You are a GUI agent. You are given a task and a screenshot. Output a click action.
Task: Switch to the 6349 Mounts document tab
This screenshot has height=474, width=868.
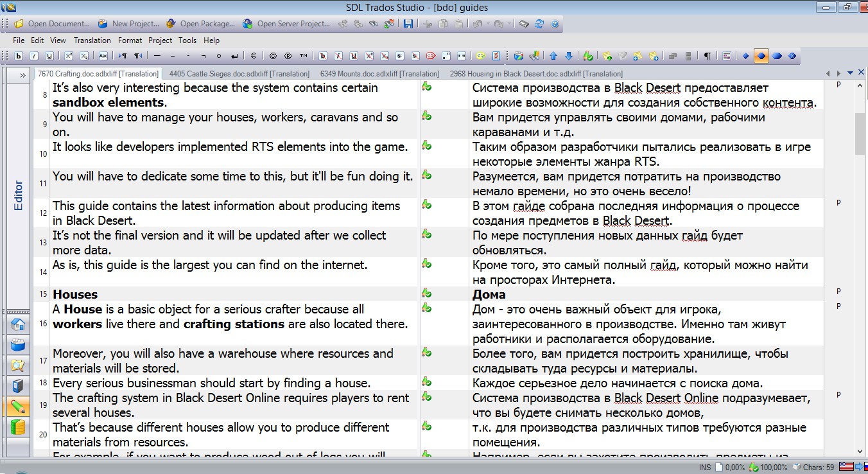(x=379, y=74)
